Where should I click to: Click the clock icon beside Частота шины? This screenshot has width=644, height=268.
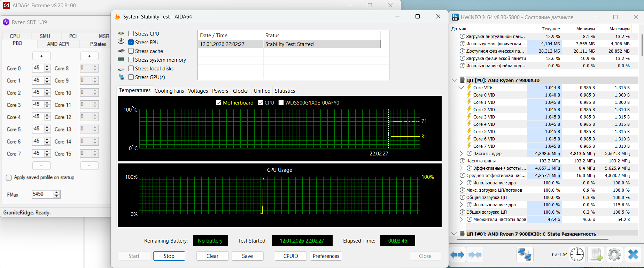click(x=462, y=161)
